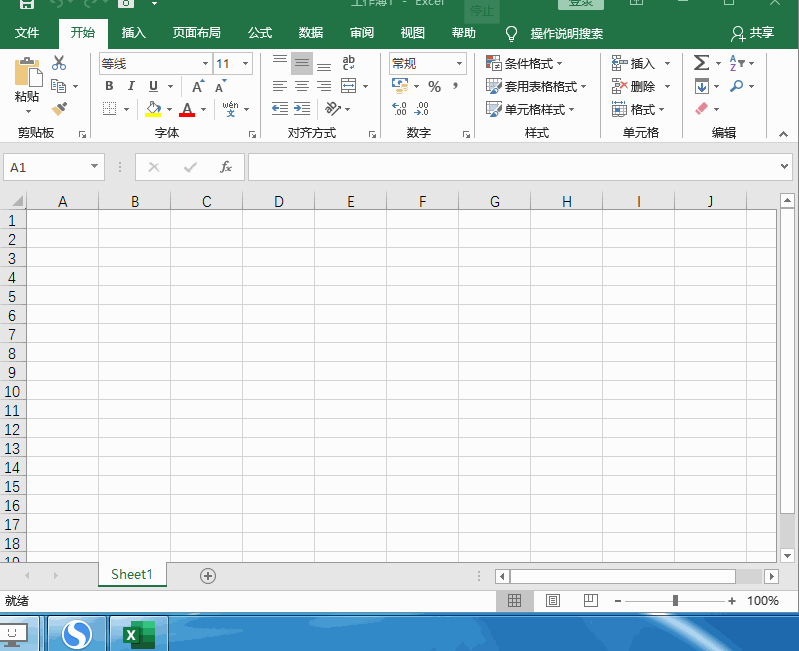Image resolution: width=799 pixels, height=651 pixels.
Task: Click the Wrap Text icon
Action: pos(348,63)
